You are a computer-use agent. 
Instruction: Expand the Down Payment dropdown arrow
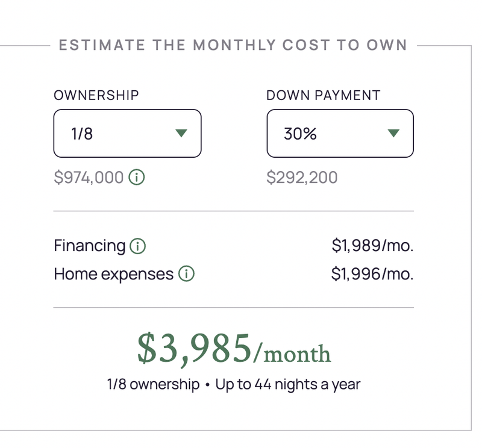coord(393,133)
